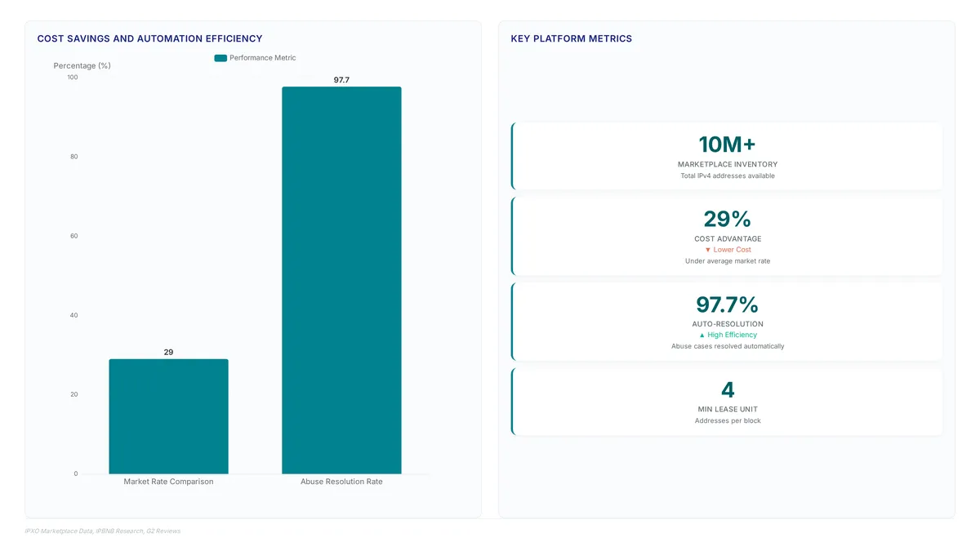Click the IPXO Marketplace Data source footnote
Screen dimensions: 980x551
pos(103,531)
